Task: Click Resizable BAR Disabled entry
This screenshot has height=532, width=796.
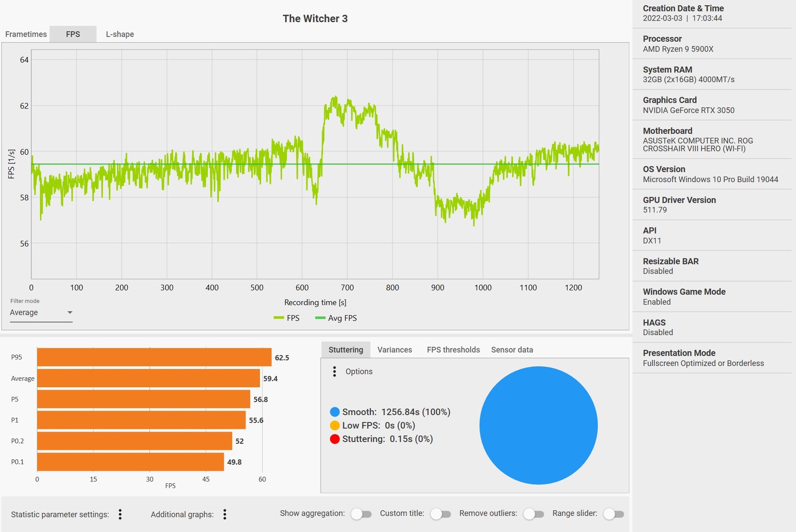Action: pyautogui.click(x=712, y=266)
